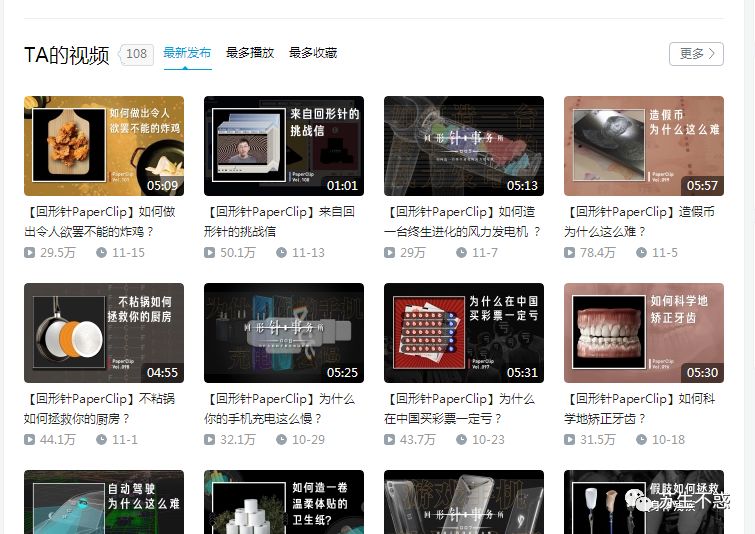755x534 pixels.
Task: Click title 造假币为什么这么难
Action: [640, 221]
